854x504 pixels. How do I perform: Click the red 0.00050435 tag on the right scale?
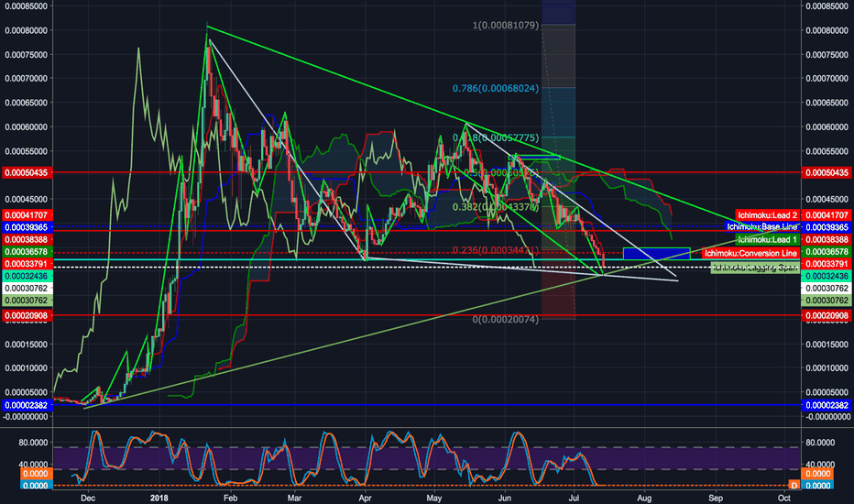click(x=827, y=172)
